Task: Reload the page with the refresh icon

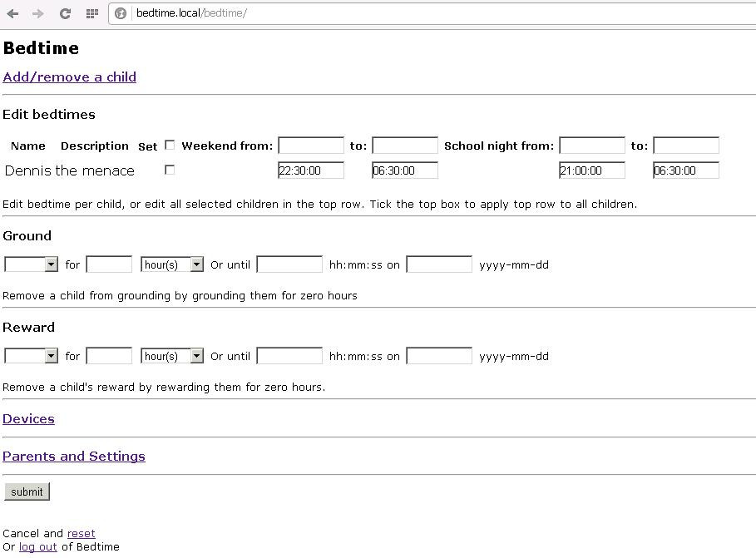Action: click(65, 13)
